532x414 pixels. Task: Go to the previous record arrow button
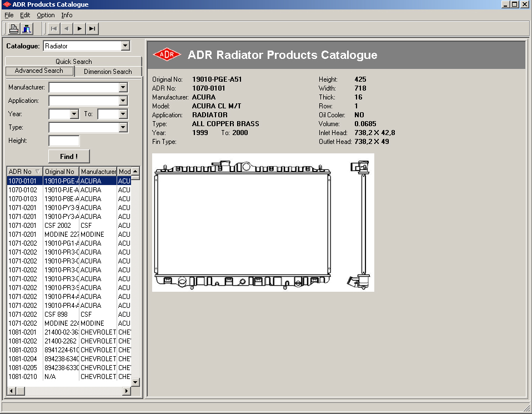coord(67,28)
